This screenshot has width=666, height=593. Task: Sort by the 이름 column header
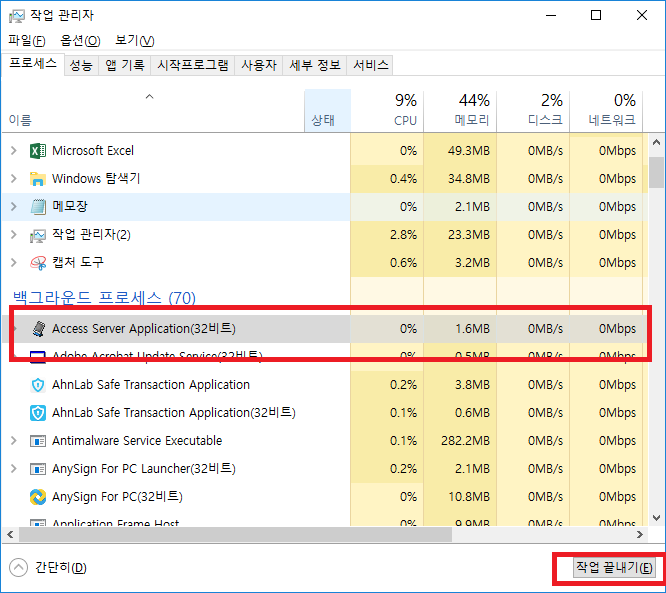pos(153,111)
